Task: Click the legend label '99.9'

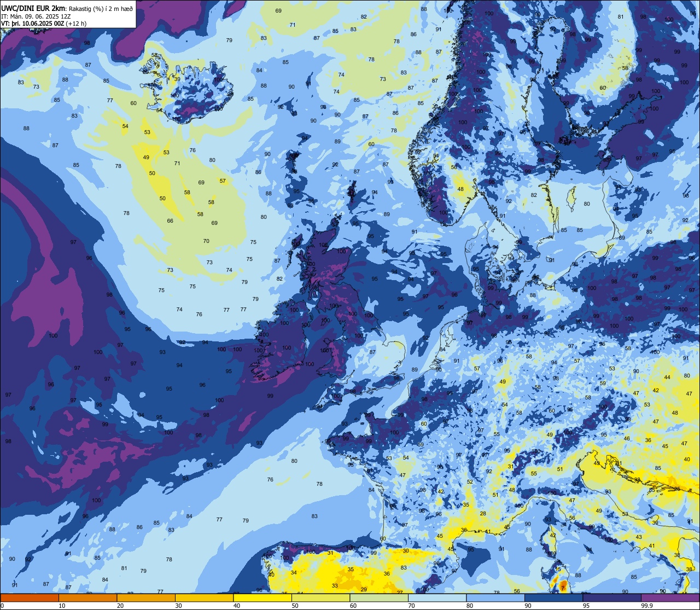Action: tap(647, 606)
